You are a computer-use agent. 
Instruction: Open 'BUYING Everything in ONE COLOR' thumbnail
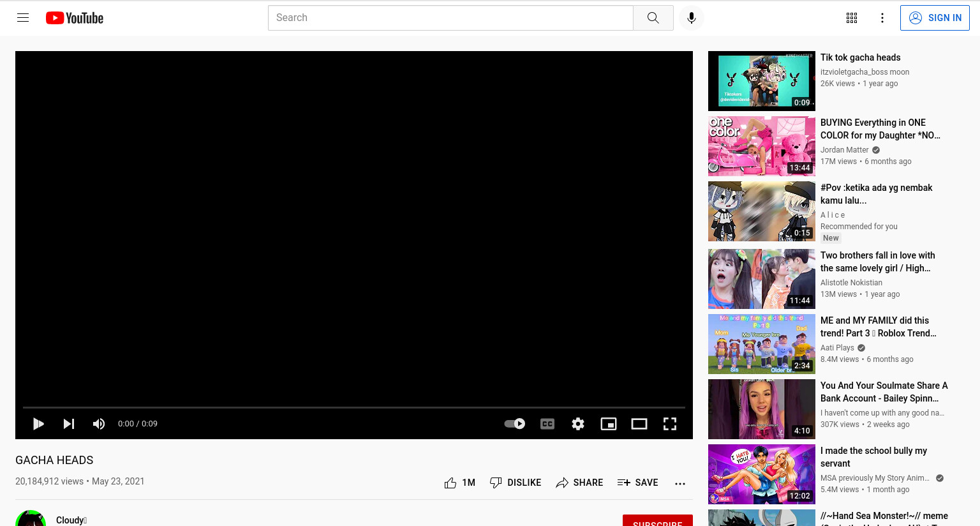tap(762, 146)
